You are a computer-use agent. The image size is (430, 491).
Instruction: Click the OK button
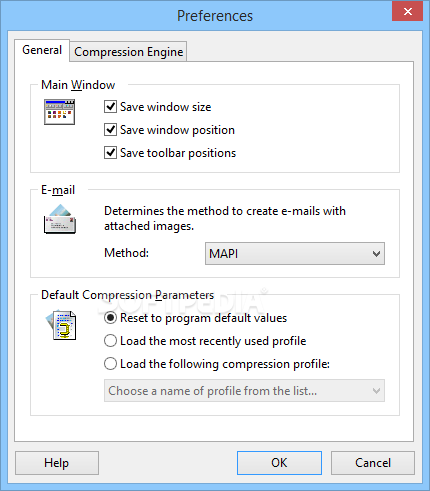tap(279, 463)
